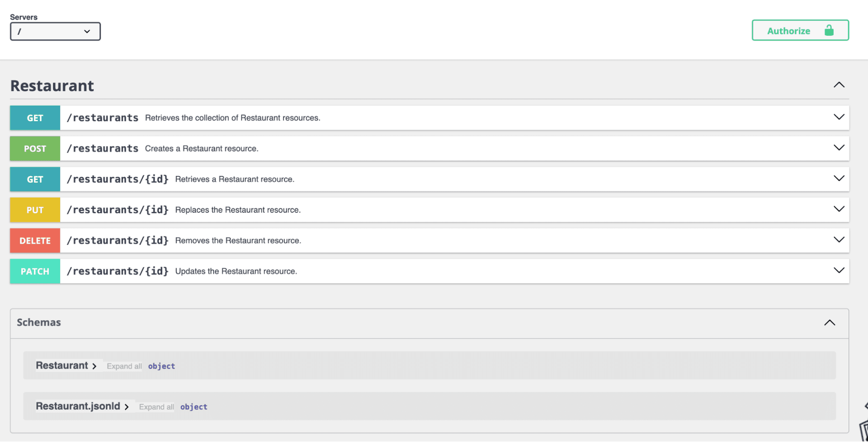The height and width of the screenshot is (442, 868).
Task: Click the PUT method badge
Action: coord(35,210)
